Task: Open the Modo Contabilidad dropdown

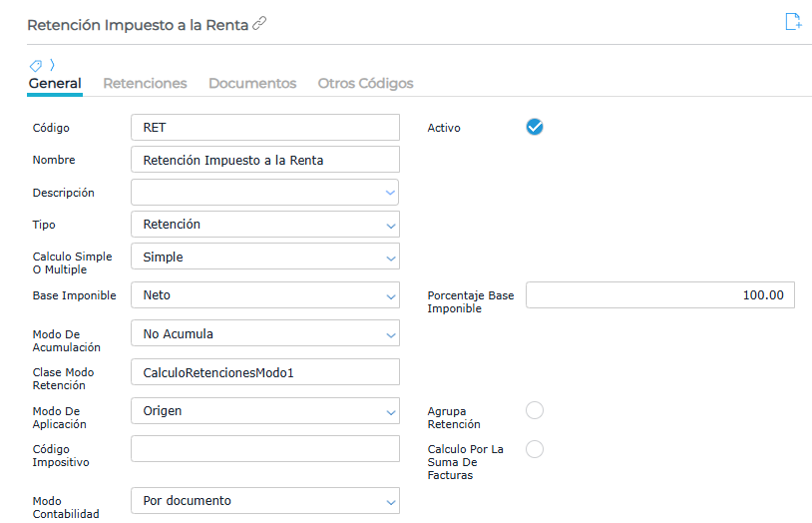Action: (390, 500)
